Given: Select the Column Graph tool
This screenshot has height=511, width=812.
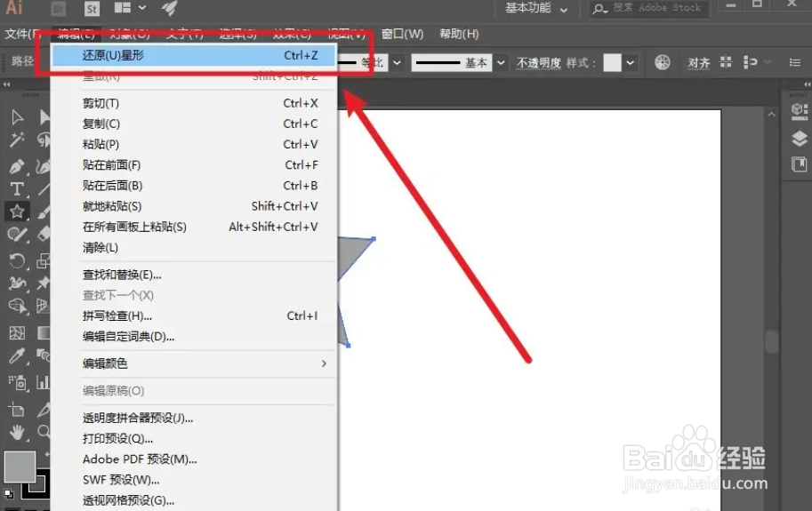Looking at the screenshot, I should 44,382.
